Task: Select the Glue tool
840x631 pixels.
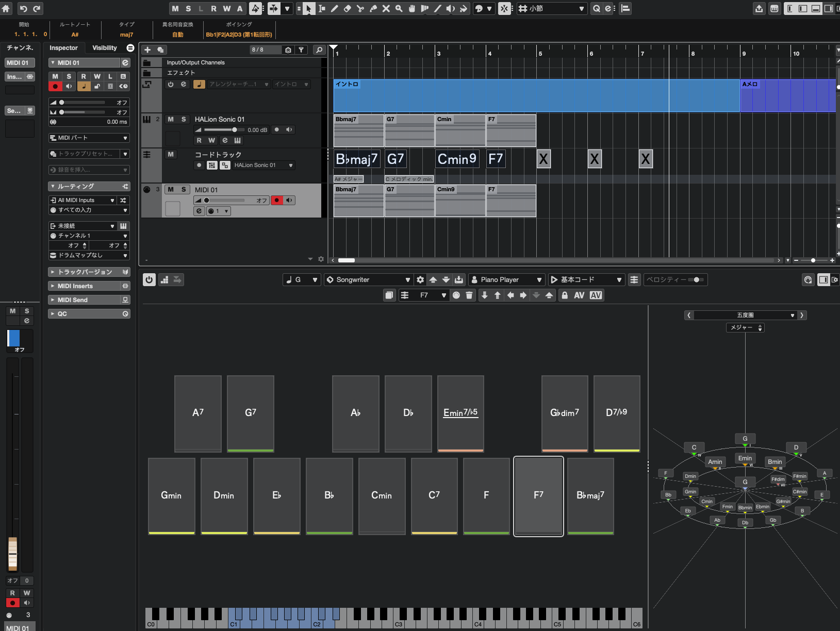Action: pyautogui.click(x=373, y=8)
